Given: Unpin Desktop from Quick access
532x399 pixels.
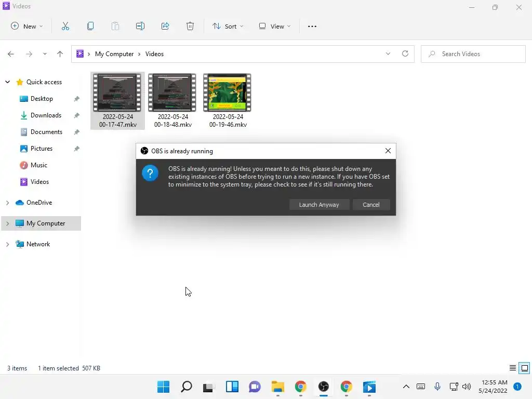Looking at the screenshot, I should (x=77, y=99).
